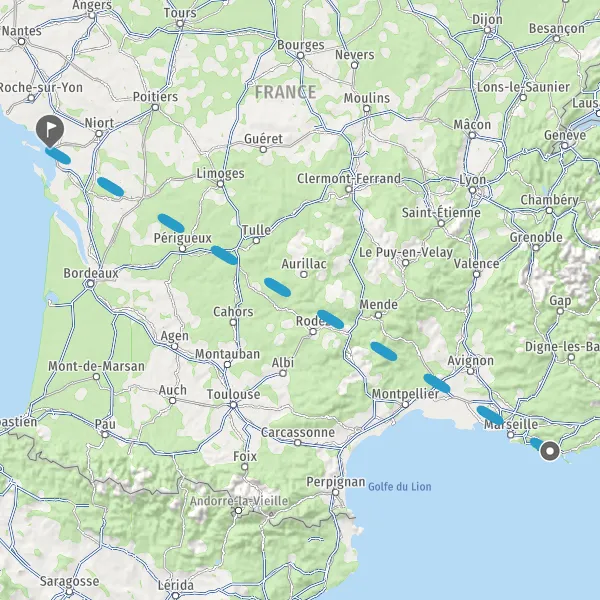
Task: Select the route dash crossing near Tulle
Action: coord(224,255)
